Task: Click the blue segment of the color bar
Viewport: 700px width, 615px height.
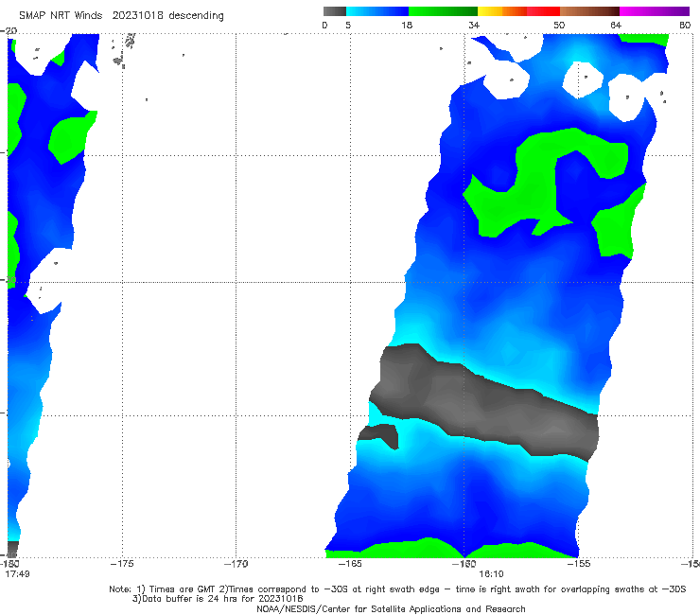Action: tap(377, 11)
